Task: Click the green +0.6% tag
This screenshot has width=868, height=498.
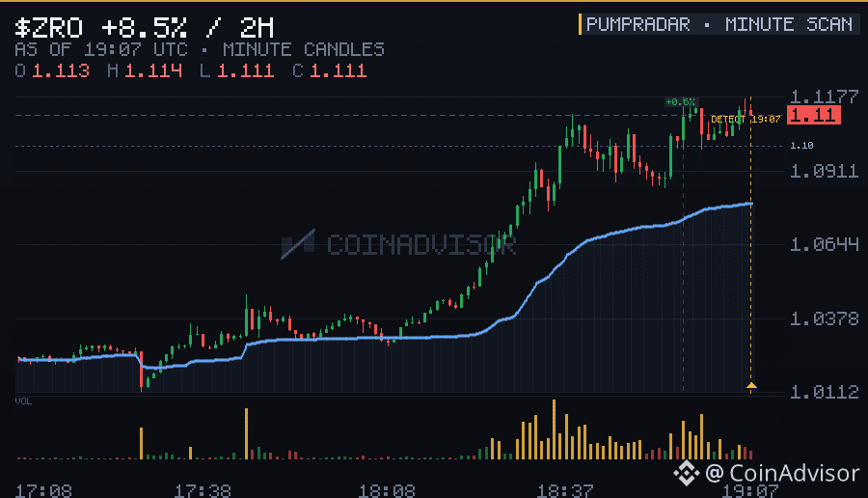Action: click(680, 102)
